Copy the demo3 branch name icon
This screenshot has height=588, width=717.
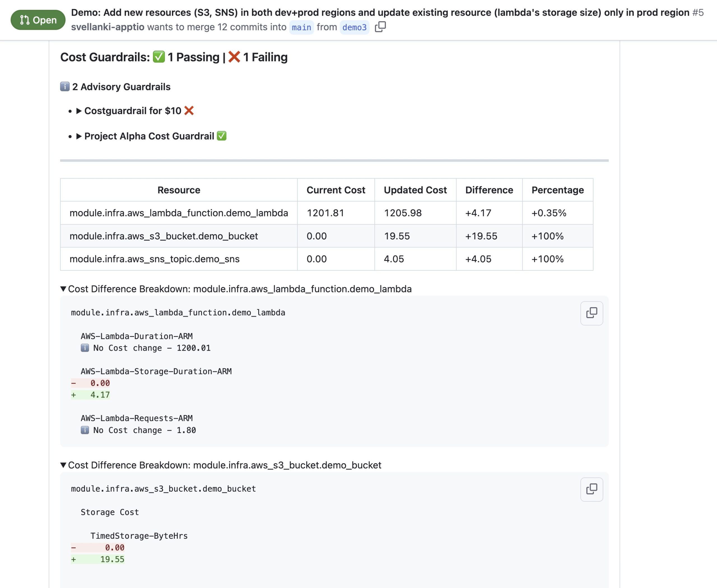(380, 27)
